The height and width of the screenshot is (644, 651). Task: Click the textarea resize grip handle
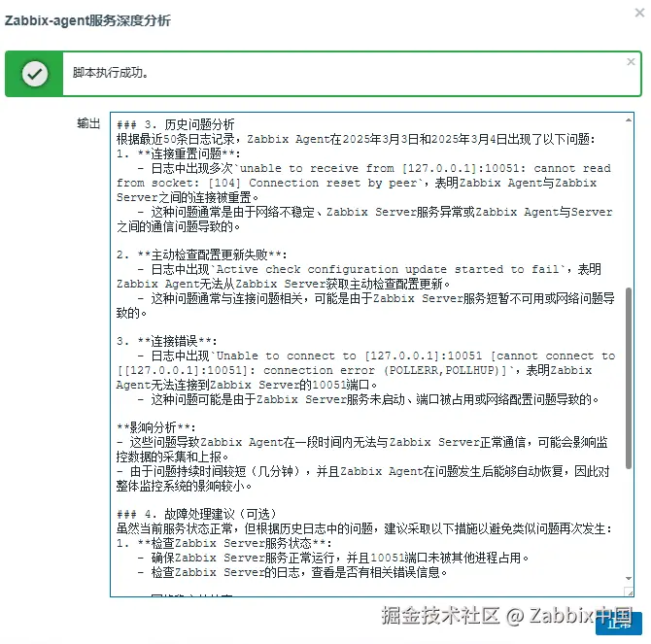click(629, 592)
